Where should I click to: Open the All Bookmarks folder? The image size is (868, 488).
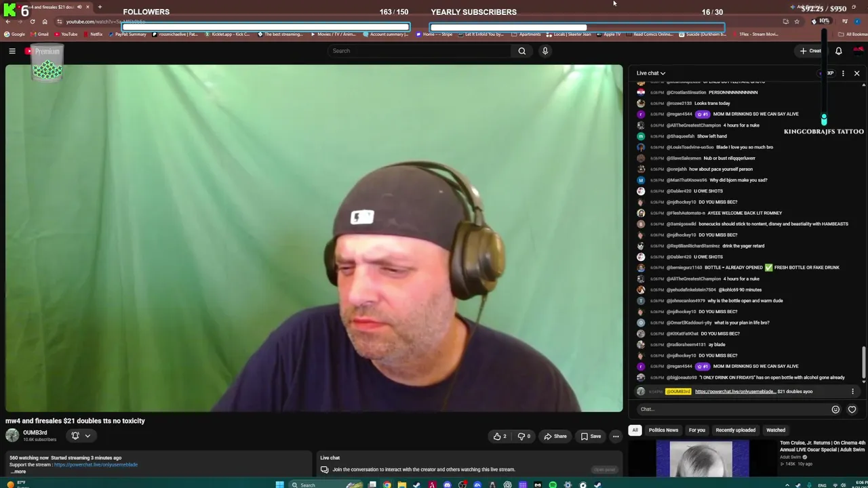click(x=853, y=35)
